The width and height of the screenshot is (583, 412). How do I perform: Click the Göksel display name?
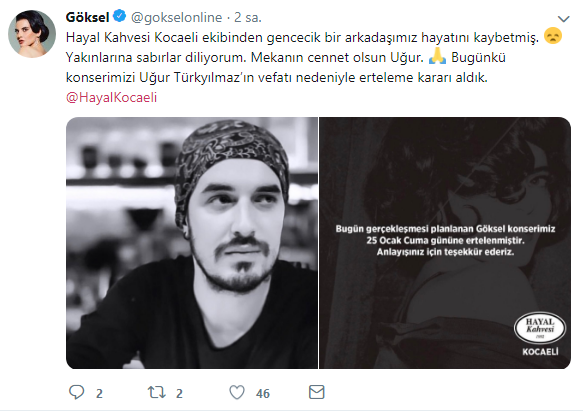point(87,17)
